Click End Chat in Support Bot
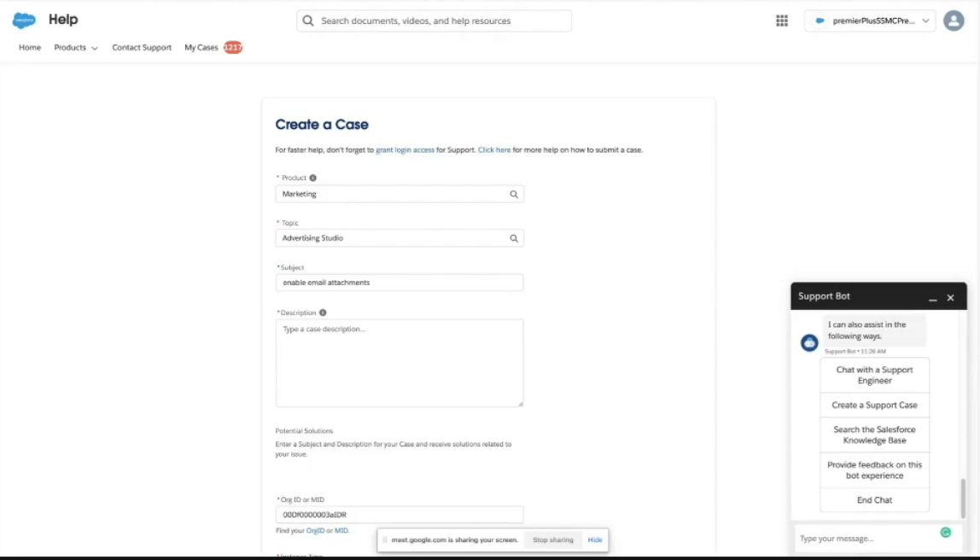 tap(874, 500)
